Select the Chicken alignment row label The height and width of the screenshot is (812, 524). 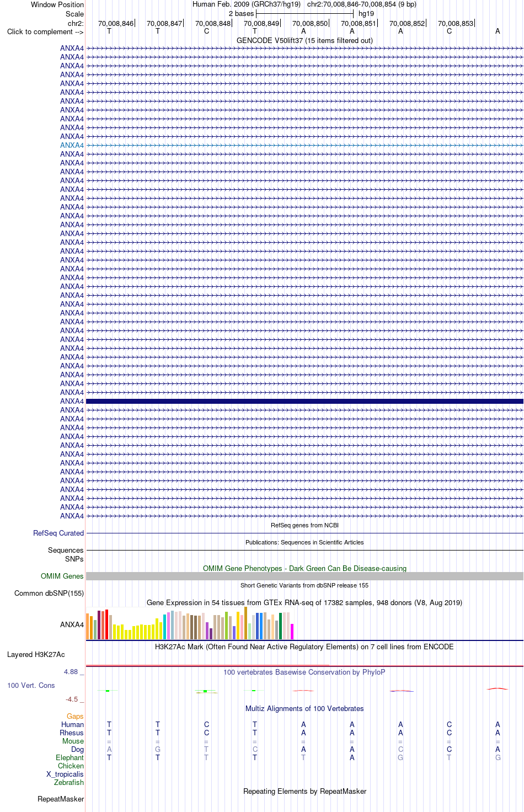click(71, 766)
